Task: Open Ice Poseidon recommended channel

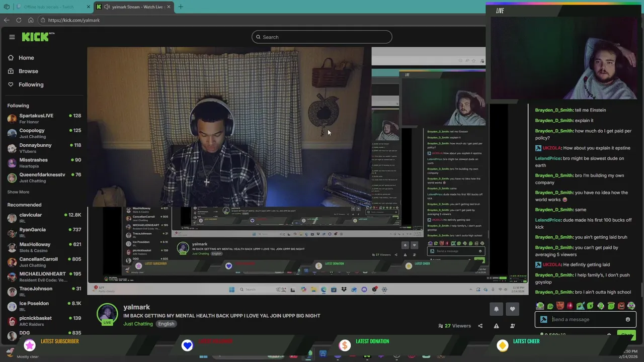Action: point(44,306)
